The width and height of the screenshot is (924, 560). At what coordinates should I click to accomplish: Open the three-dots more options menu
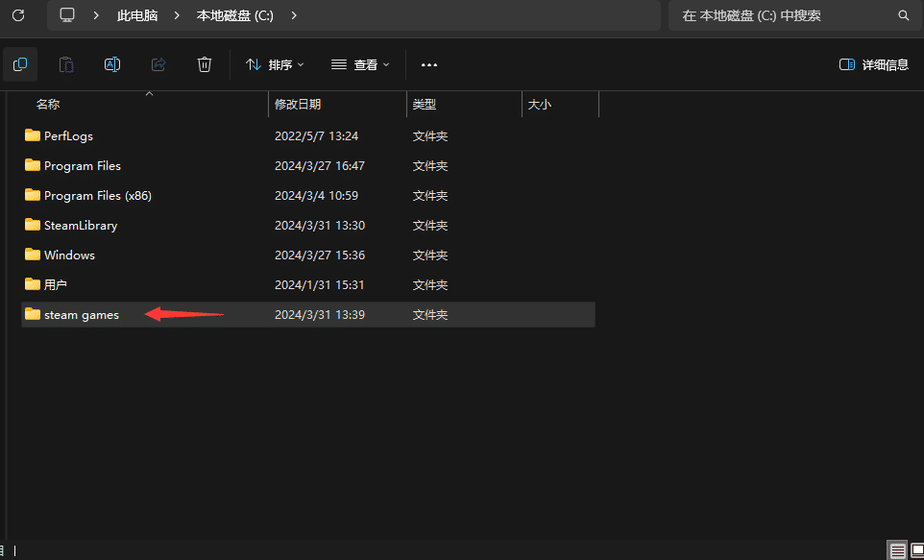[x=429, y=65]
